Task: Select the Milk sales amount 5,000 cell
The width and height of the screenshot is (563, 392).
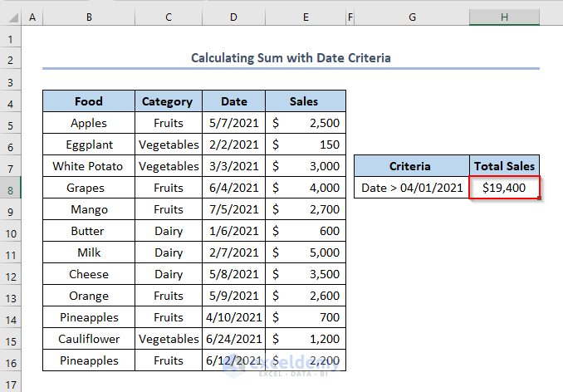Action: click(x=305, y=252)
